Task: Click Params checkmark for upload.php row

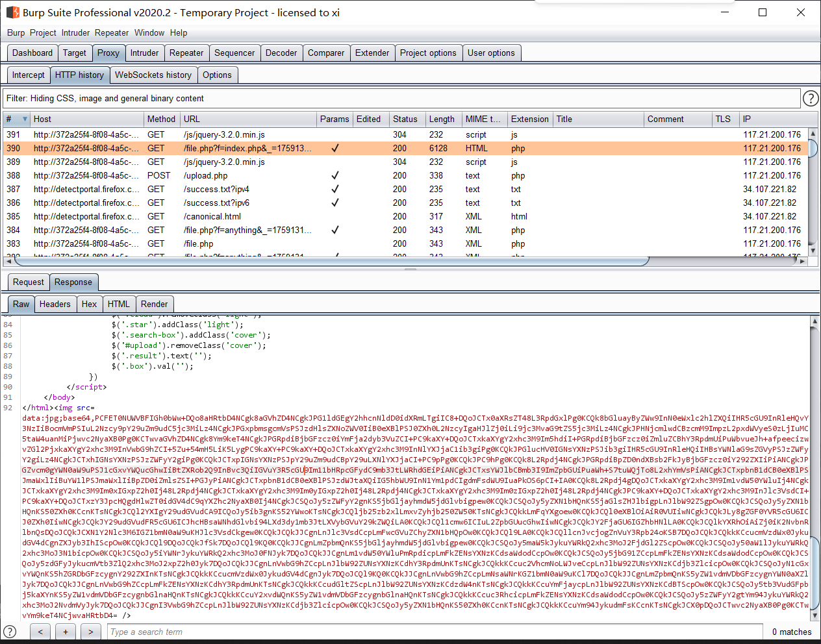Action: [335, 175]
